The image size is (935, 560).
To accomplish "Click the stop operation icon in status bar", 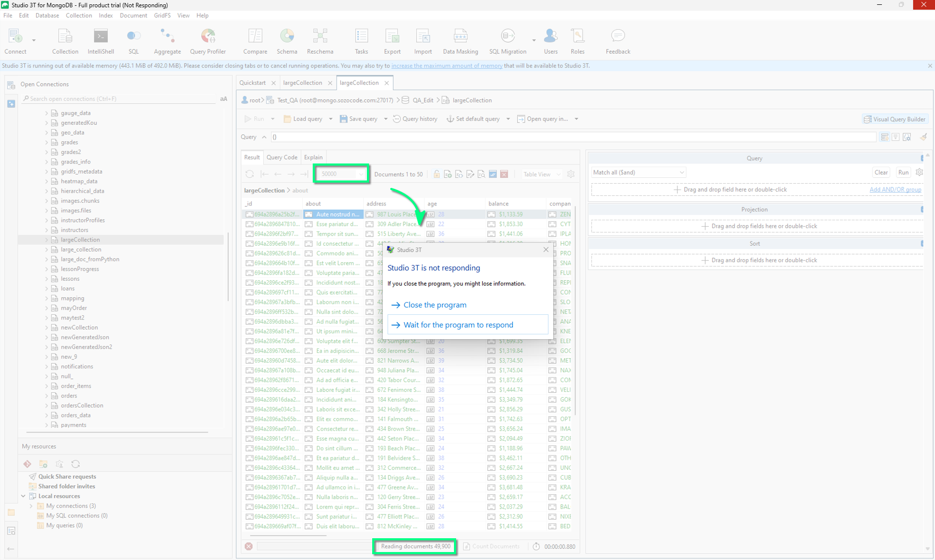I will pos(248,546).
